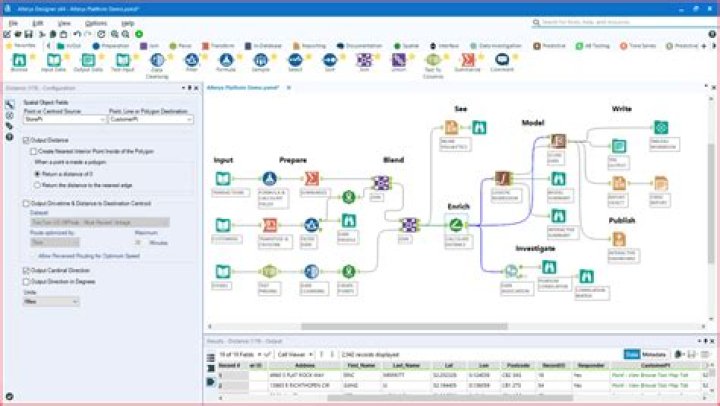Pick the Data Cleansing tool icon
Viewport: 720px width, 406px height.
tap(157, 63)
